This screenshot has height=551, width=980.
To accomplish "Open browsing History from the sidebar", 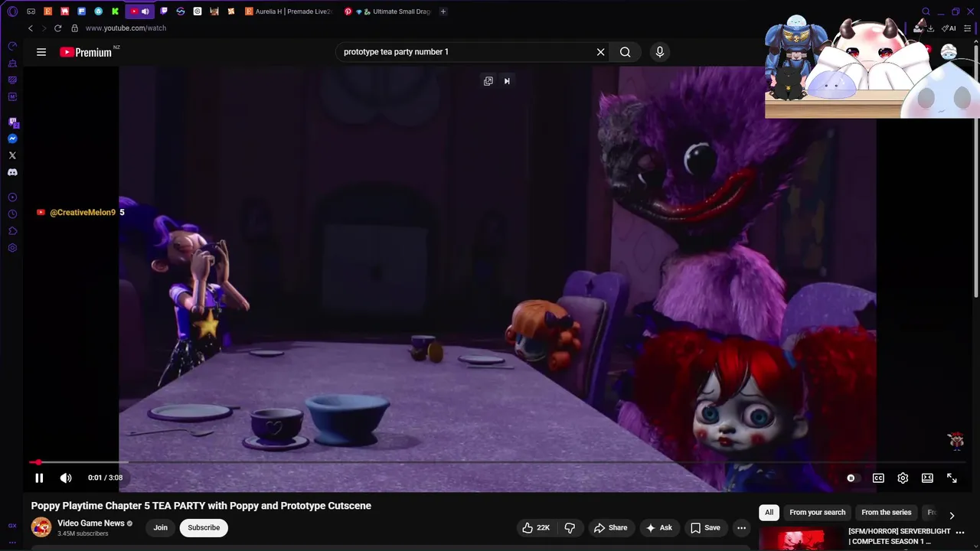I will click(x=12, y=214).
